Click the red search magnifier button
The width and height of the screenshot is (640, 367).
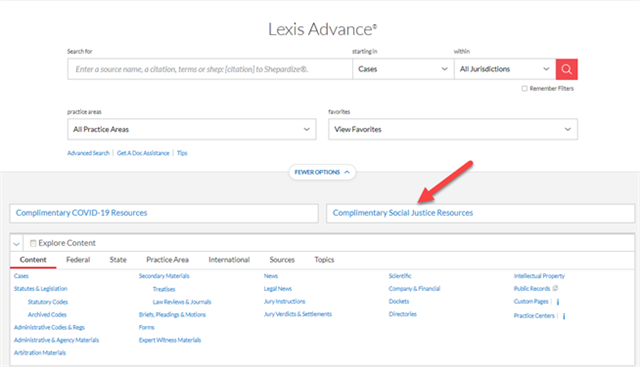567,69
